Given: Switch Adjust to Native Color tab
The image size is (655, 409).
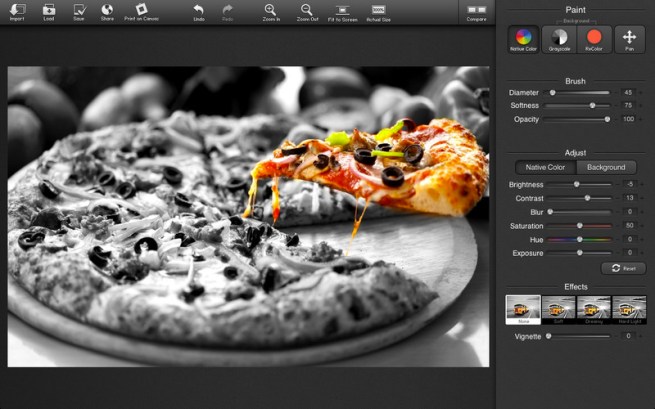Looking at the screenshot, I should [545, 168].
